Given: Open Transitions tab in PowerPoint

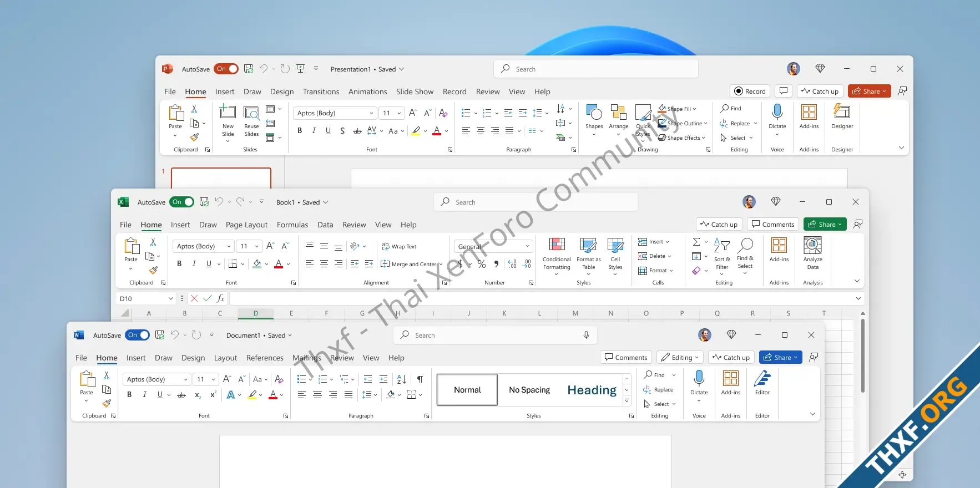Looking at the screenshot, I should tap(321, 91).
